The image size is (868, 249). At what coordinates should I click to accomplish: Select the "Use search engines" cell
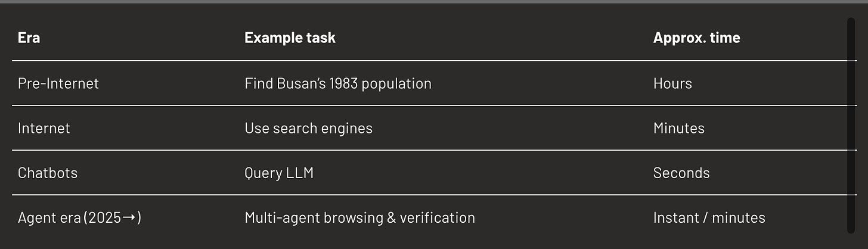coord(308,128)
